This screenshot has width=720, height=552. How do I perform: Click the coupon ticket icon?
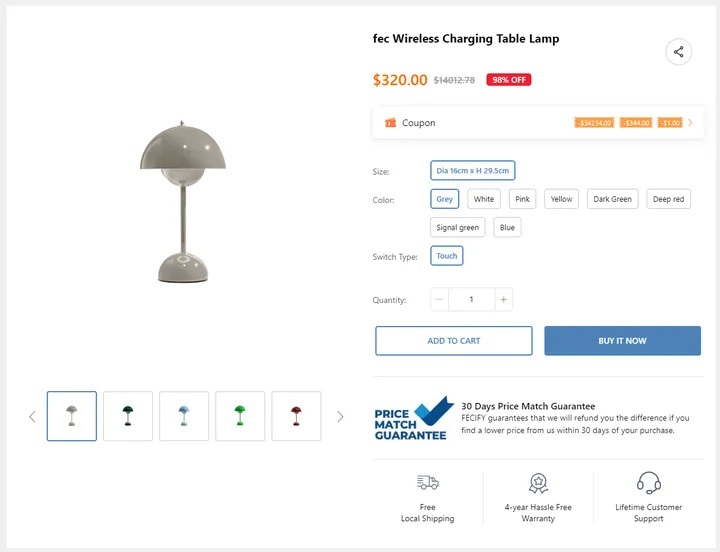(390, 123)
